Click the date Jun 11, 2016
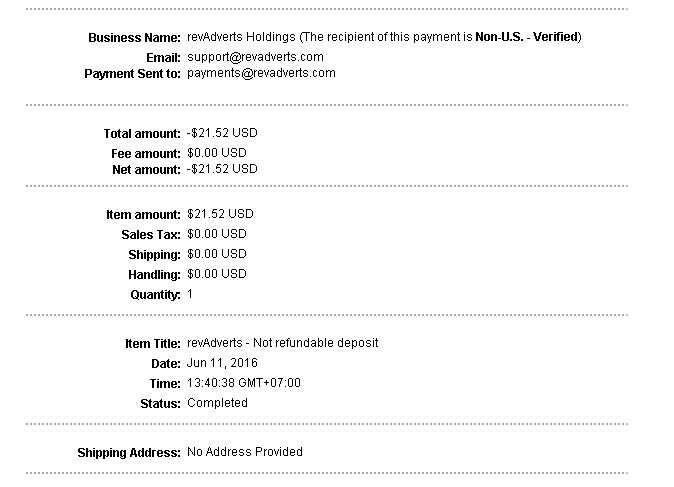Viewport: 674px width, 487px height. (218, 363)
